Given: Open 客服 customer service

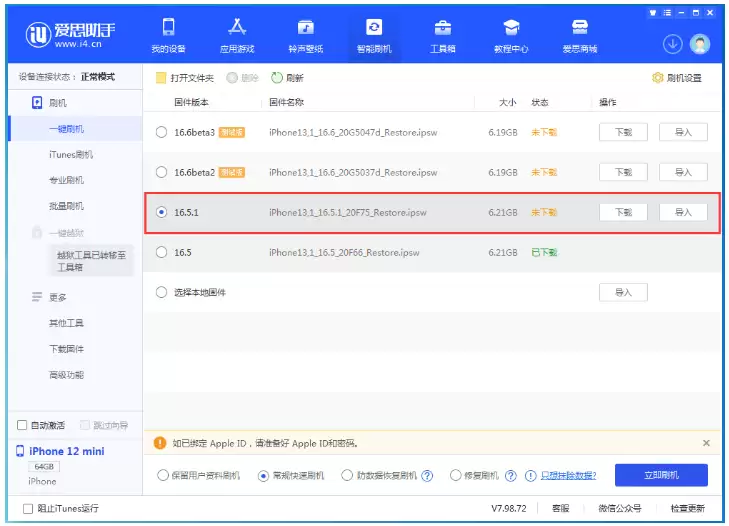Looking at the screenshot, I should (561, 508).
